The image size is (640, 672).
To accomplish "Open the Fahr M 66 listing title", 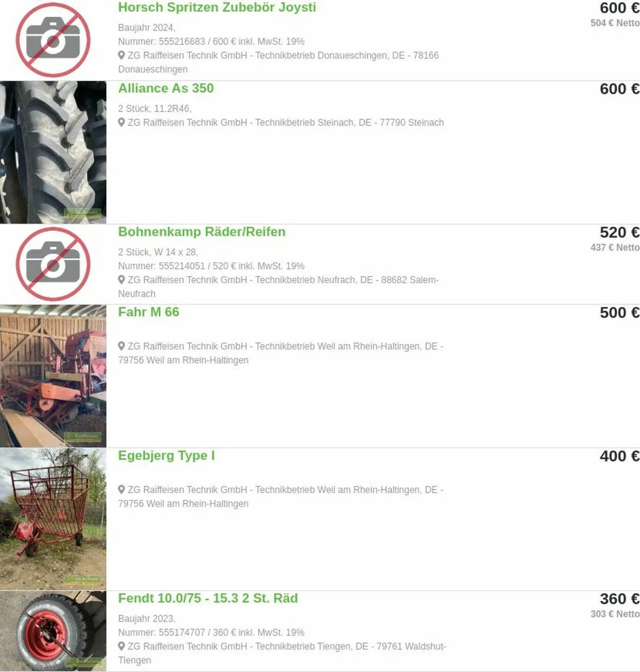I will [148, 312].
